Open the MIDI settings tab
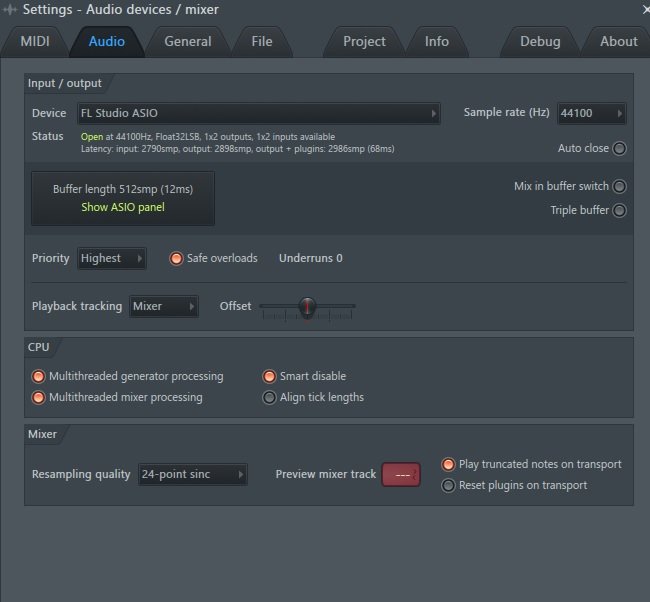Screen dimensions: 650x602 [x=35, y=41]
